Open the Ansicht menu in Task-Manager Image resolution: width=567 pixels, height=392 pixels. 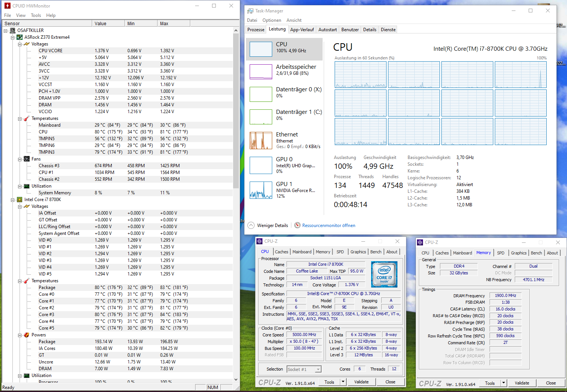(x=294, y=20)
